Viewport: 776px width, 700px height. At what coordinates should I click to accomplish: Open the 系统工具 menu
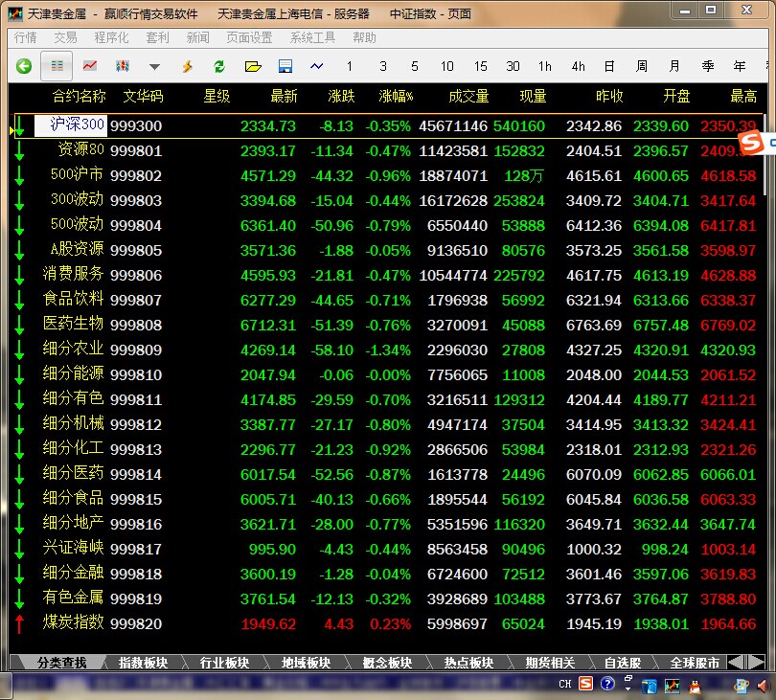click(x=312, y=37)
